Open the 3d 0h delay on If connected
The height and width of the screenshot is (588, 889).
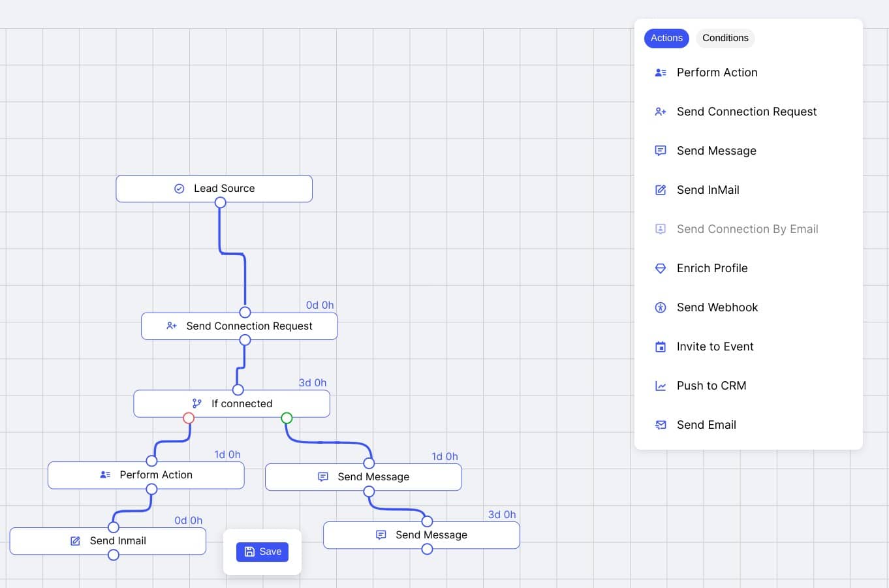coord(313,382)
